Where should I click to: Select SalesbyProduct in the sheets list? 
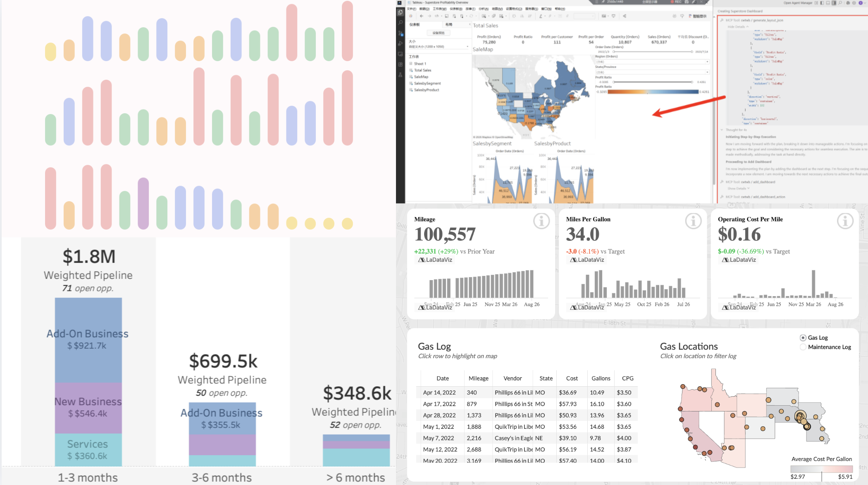[427, 90]
